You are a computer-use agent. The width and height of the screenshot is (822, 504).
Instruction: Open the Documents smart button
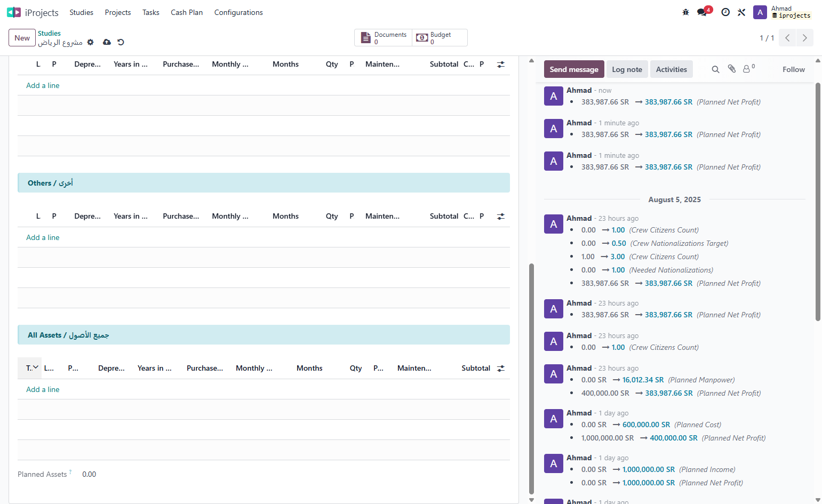[x=384, y=38]
